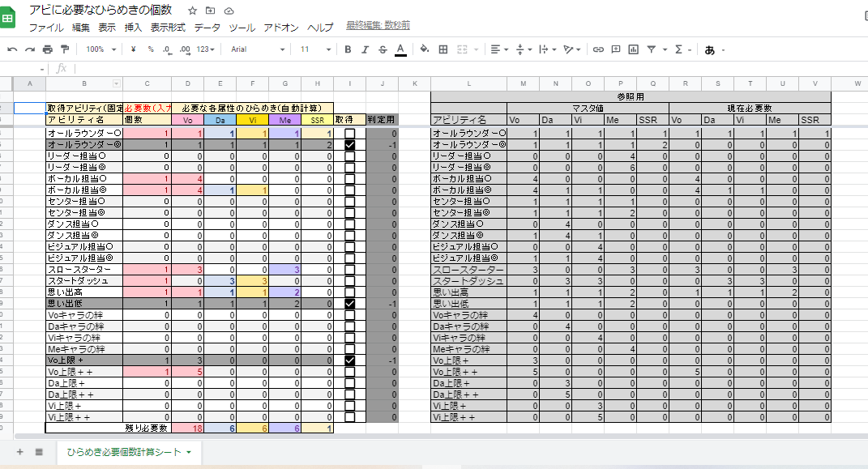Redo the last undone action
The width and height of the screenshot is (868, 469).
coord(30,49)
